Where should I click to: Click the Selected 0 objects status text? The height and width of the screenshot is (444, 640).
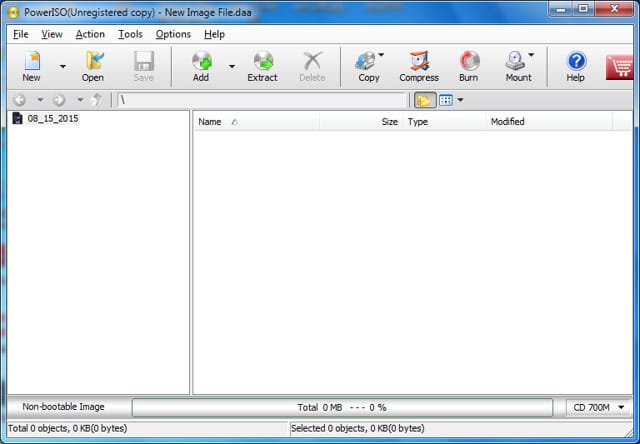(358, 428)
